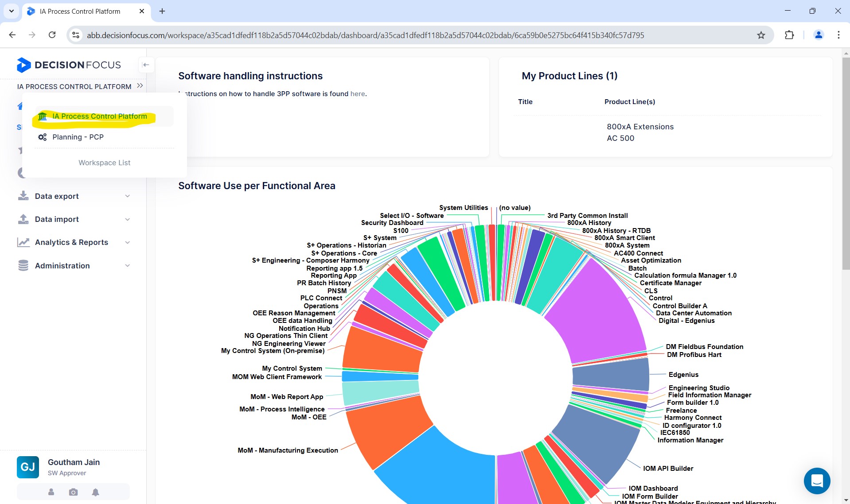This screenshot has width=850, height=504.
Task: Open the user profile person icon
Action: [51, 492]
